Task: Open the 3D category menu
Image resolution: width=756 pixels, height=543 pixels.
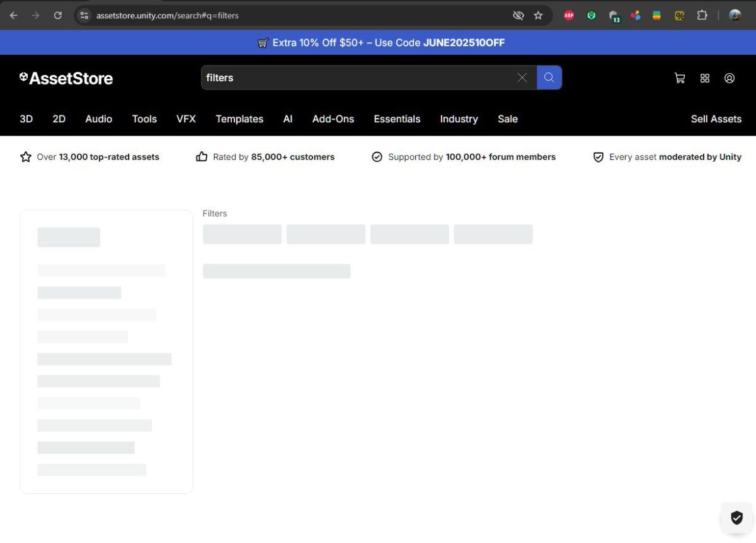Action: [26, 119]
